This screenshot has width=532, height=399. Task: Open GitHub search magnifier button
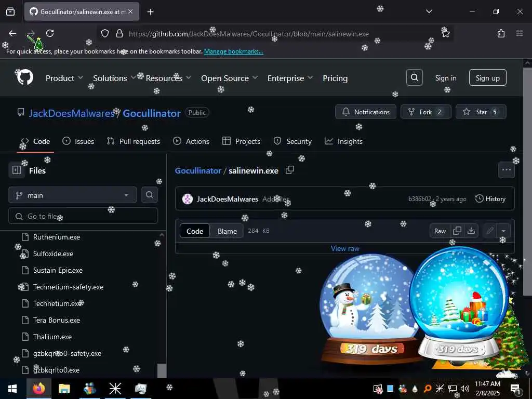414,78
